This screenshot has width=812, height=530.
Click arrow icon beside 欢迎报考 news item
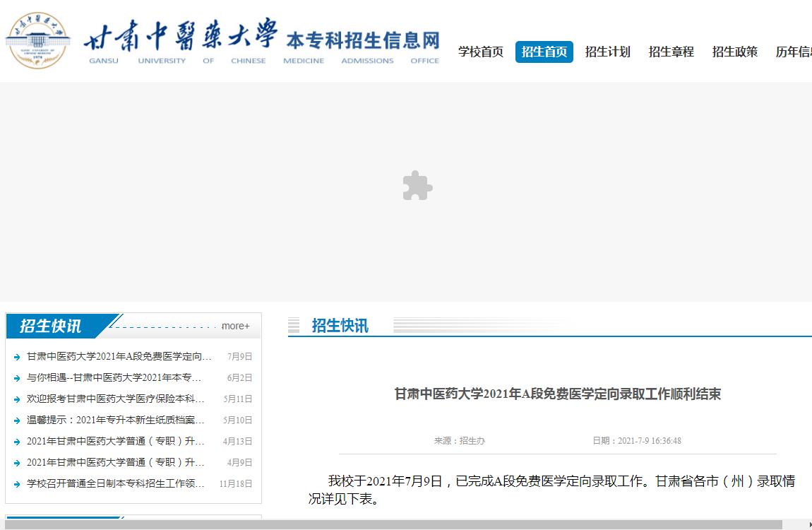tap(16, 399)
